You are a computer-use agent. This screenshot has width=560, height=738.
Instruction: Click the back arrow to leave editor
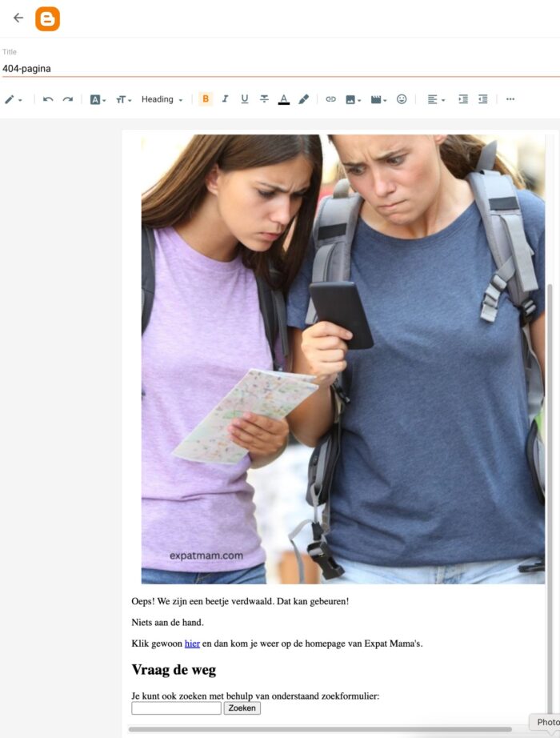(x=18, y=18)
